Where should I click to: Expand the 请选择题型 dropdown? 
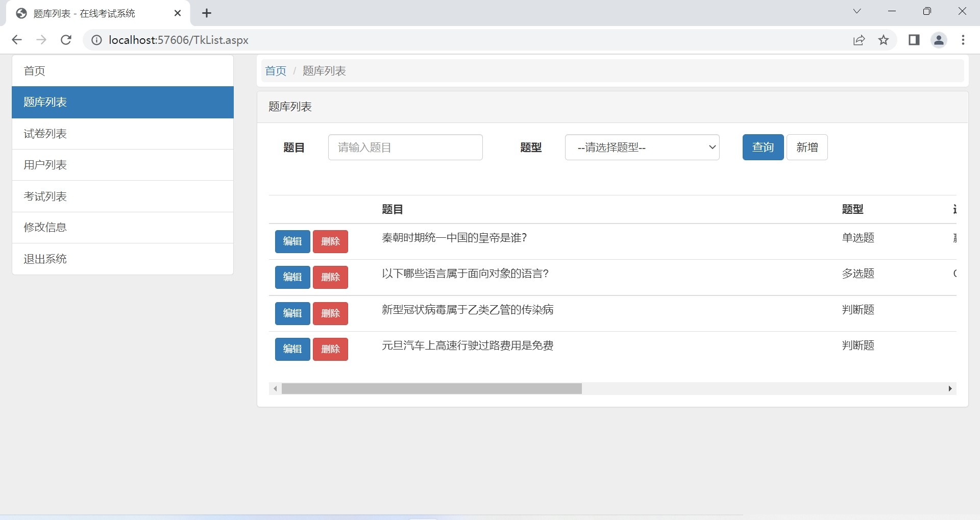pos(642,147)
